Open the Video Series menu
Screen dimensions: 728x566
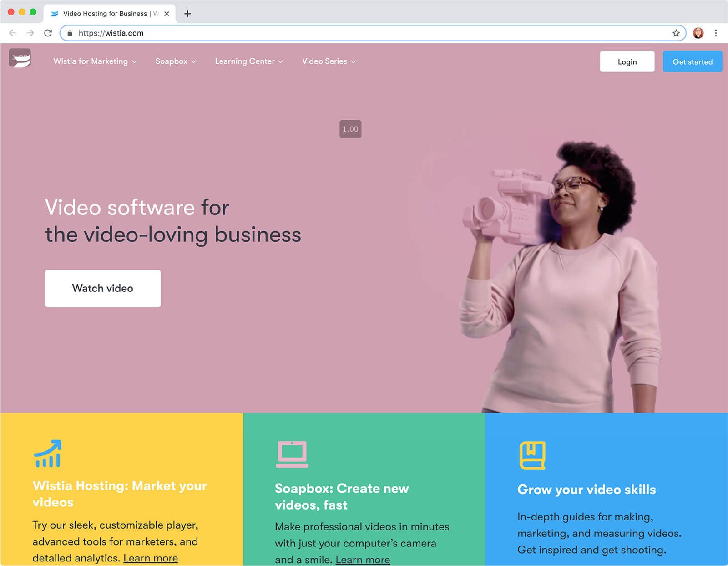(329, 61)
